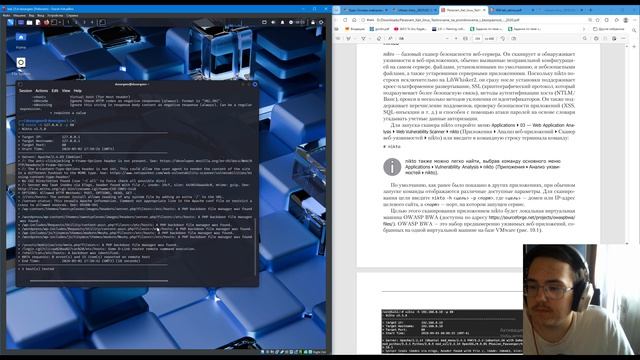The image size is (640, 360).
Task: Open the Kali applications menu icon
Action: pos(10,22)
